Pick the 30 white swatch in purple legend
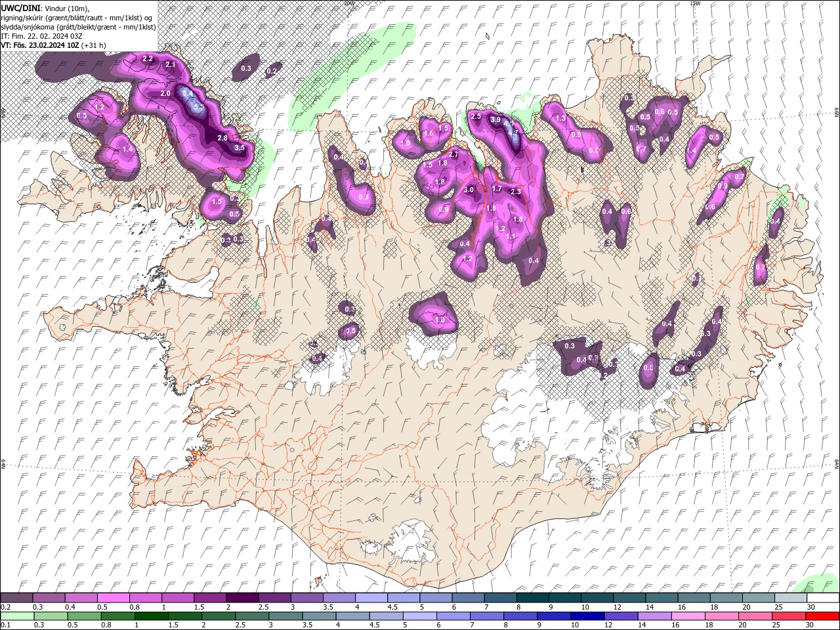Screen dimensions: 840x630 click(x=822, y=598)
